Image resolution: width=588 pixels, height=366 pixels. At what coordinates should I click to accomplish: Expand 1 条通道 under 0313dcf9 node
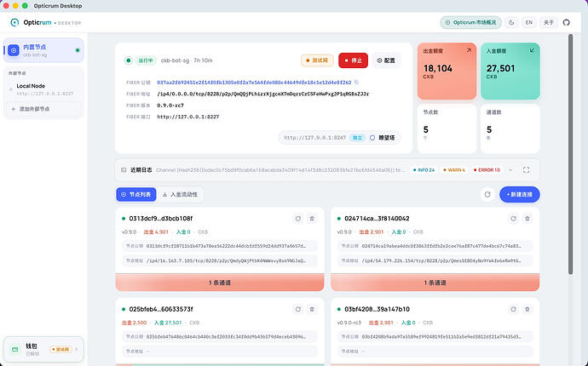tap(220, 283)
